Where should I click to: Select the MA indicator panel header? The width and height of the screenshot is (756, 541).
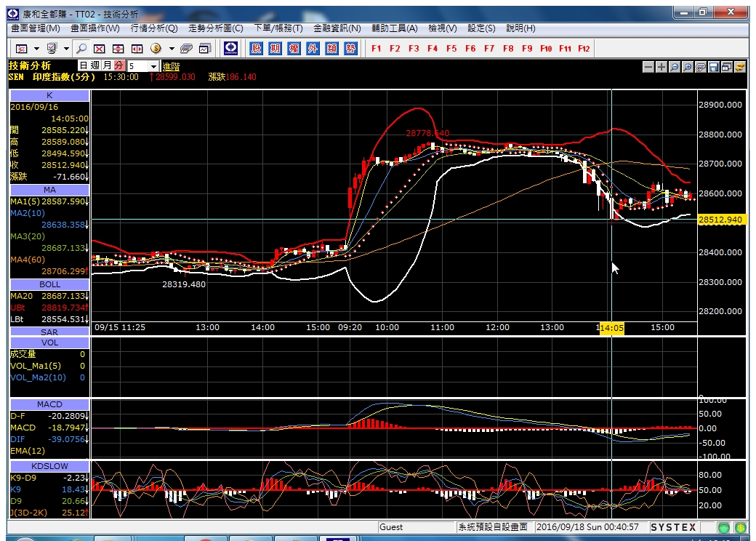click(x=49, y=190)
